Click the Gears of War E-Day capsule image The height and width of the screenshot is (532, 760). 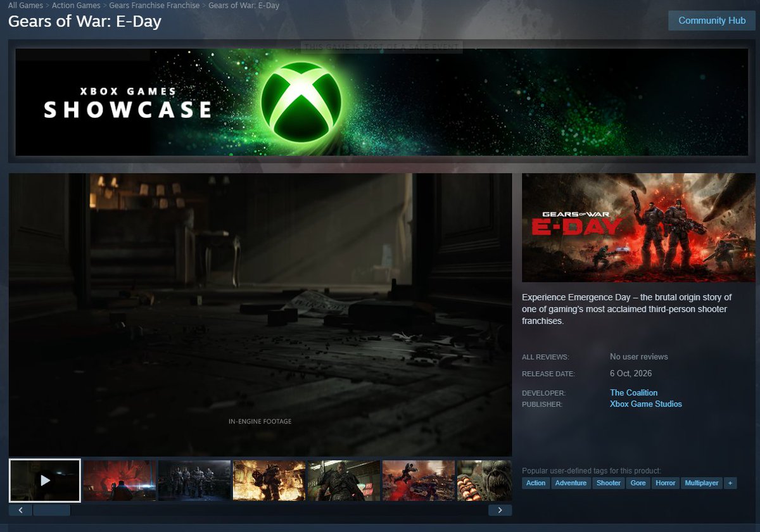[x=639, y=227]
